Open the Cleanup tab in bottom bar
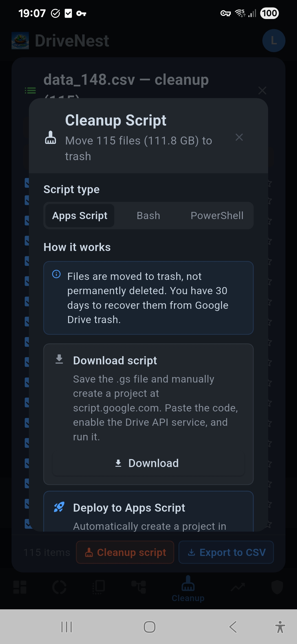297x644 pixels. (x=188, y=588)
